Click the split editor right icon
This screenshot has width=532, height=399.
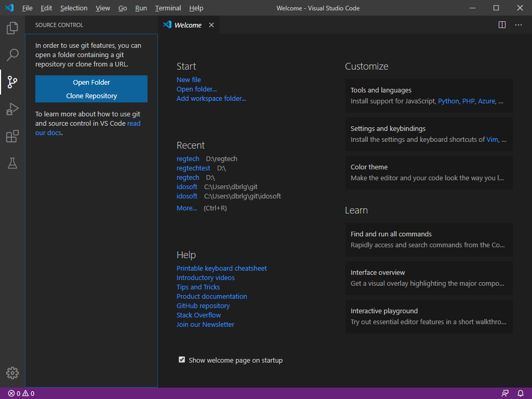click(502, 25)
